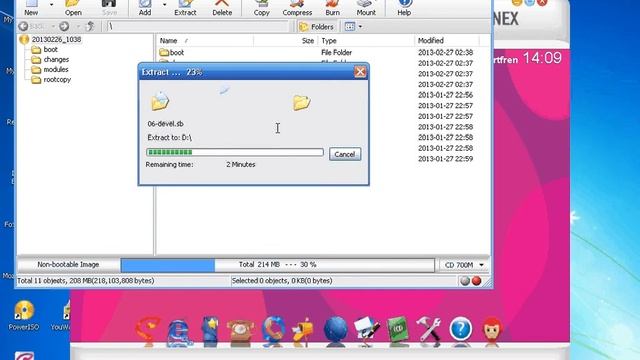This screenshot has width=640, height=360.
Task: Sort by the Size column header
Action: [x=285, y=40]
